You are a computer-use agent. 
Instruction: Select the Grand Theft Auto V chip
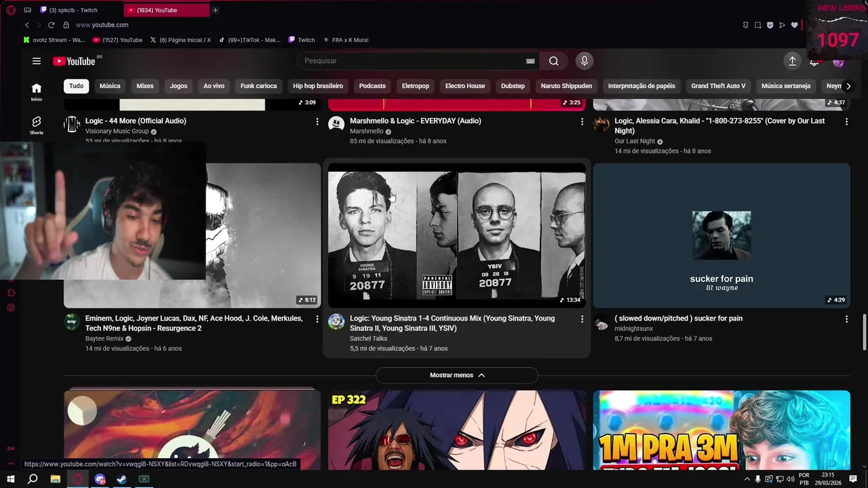pyautogui.click(x=718, y=86)
